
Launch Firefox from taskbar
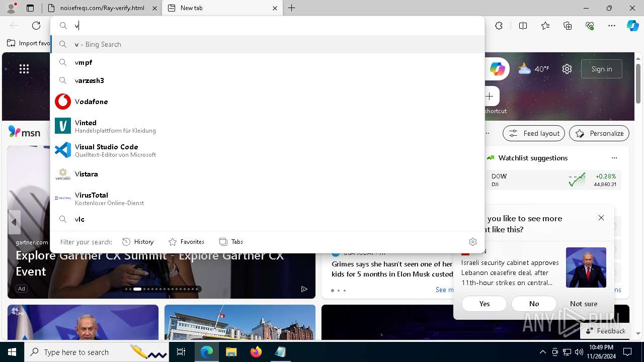256,352
